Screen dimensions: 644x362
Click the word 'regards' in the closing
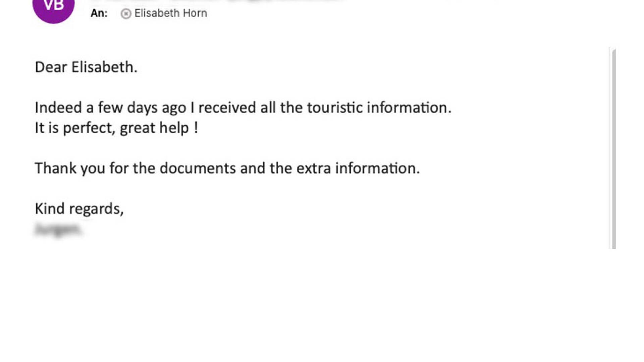pos(96,209)
